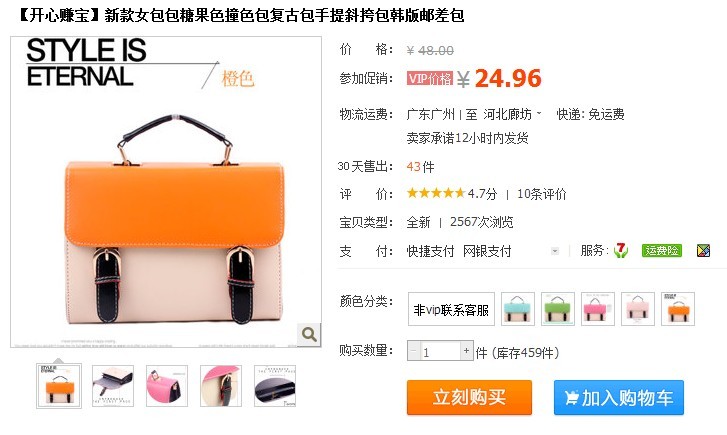The height and width of the screenshot is (435, 727).
Task: Click the cart icon in 加入购物车 button
Action: point(571,398)
